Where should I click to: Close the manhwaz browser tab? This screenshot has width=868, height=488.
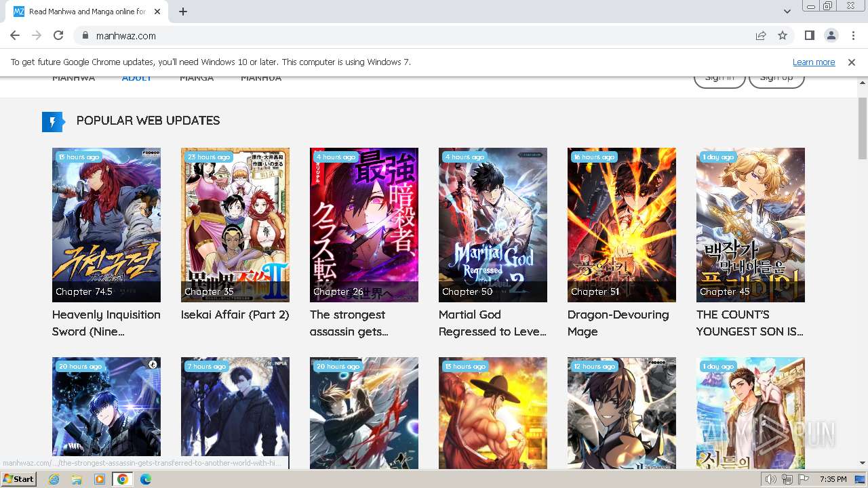[x=157, y=12]
